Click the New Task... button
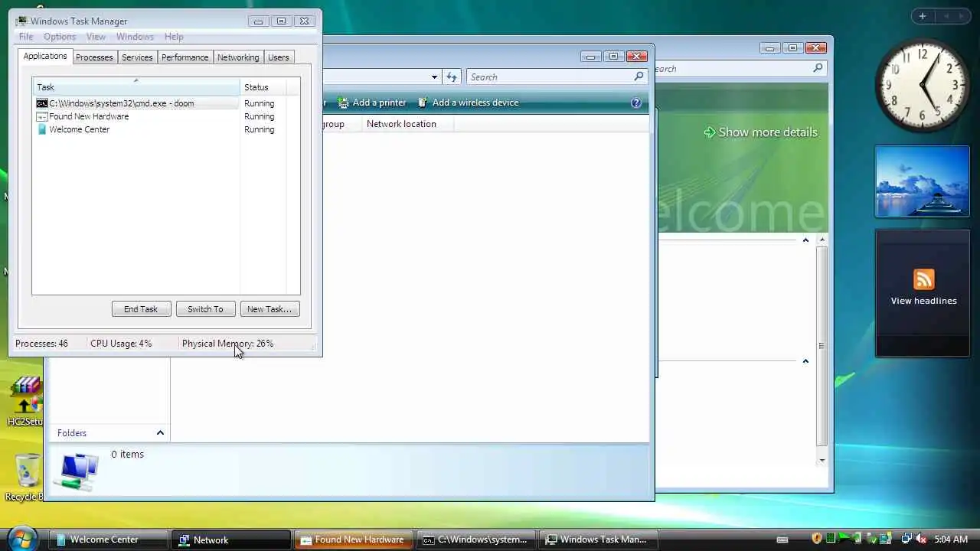Screen dimensions: 980x551 click(269, 309)
